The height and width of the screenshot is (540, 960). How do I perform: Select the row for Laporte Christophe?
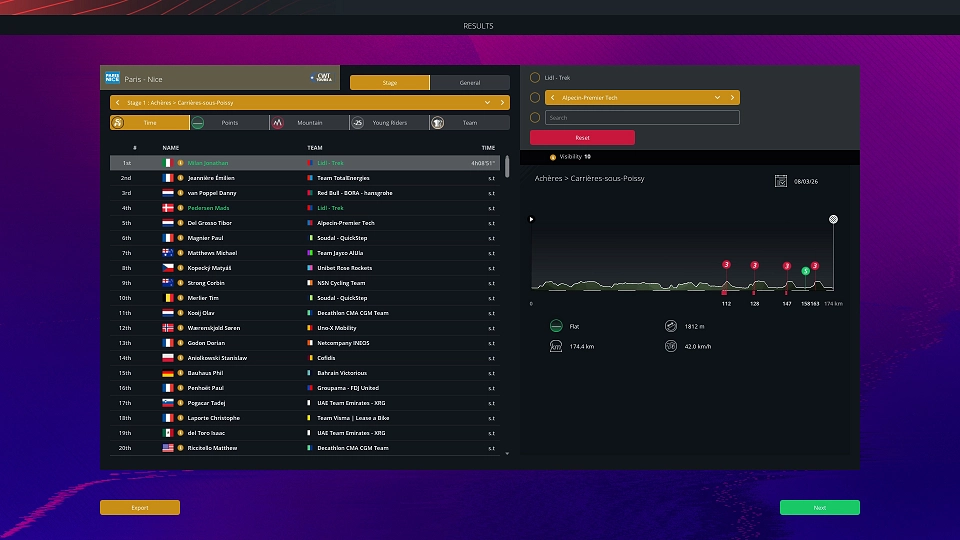[305, 418]
